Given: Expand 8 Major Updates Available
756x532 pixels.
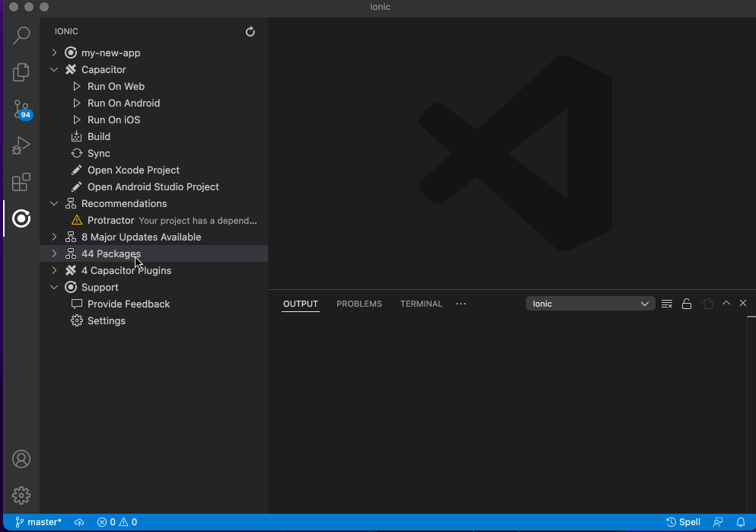Looking at the screenshot, I should (x=54, y=237).
